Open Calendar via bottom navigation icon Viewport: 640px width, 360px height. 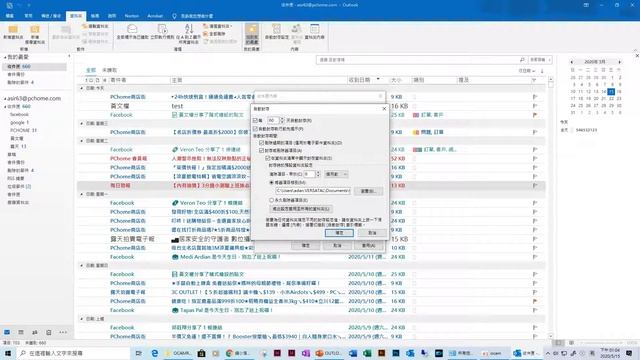coord(21,332)
